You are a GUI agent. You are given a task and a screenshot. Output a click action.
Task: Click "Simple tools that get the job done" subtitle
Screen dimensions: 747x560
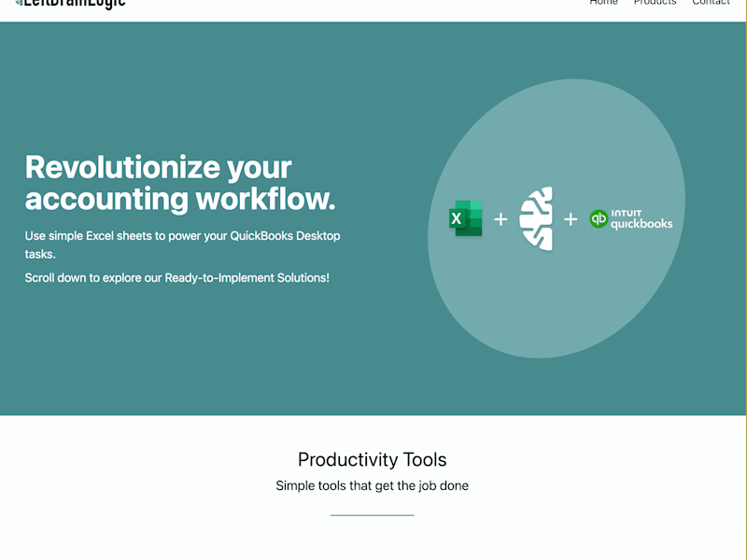[372, 485]
